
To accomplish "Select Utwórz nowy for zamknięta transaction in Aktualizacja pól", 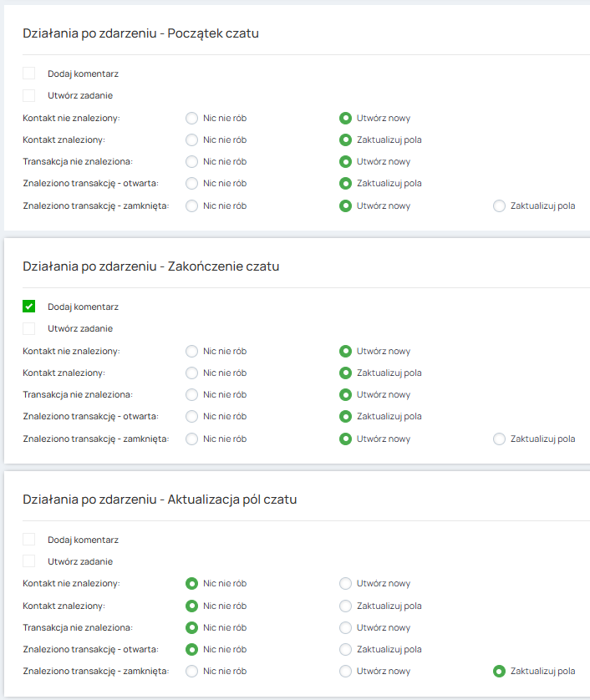I will [x=345, y=671].
